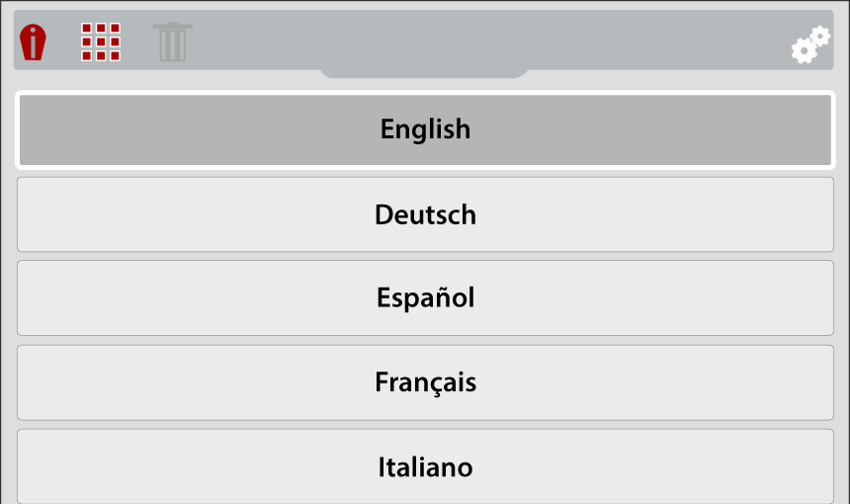Open the red info icon
Image resolution: width=850 pixels, height=504 pixels.
tap(33, 42)
